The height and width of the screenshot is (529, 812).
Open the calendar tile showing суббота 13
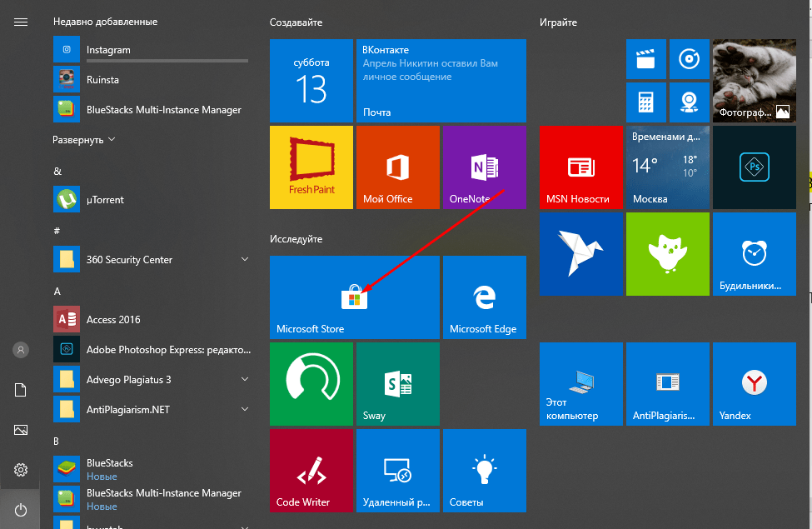click(311, 81)
